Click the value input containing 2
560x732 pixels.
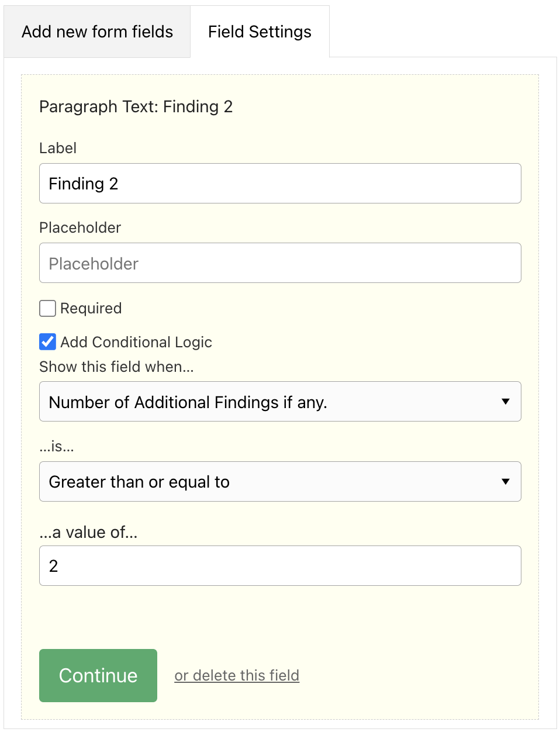(x=280, y=566)
